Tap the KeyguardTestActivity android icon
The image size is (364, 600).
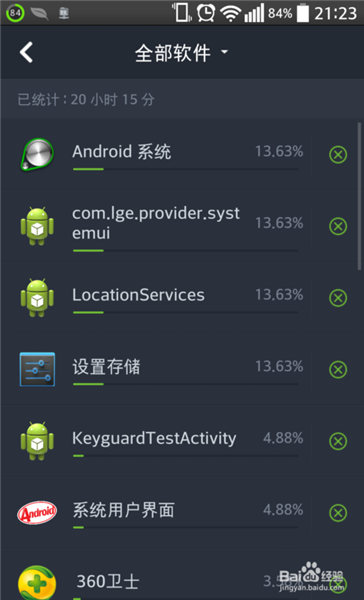37,441
